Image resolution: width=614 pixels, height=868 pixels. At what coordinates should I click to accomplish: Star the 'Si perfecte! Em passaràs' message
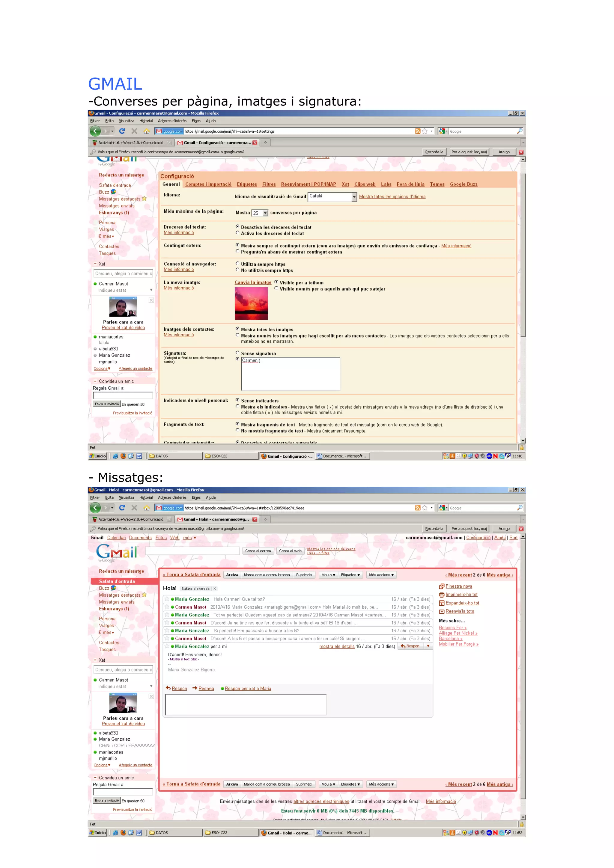[166, 630]
